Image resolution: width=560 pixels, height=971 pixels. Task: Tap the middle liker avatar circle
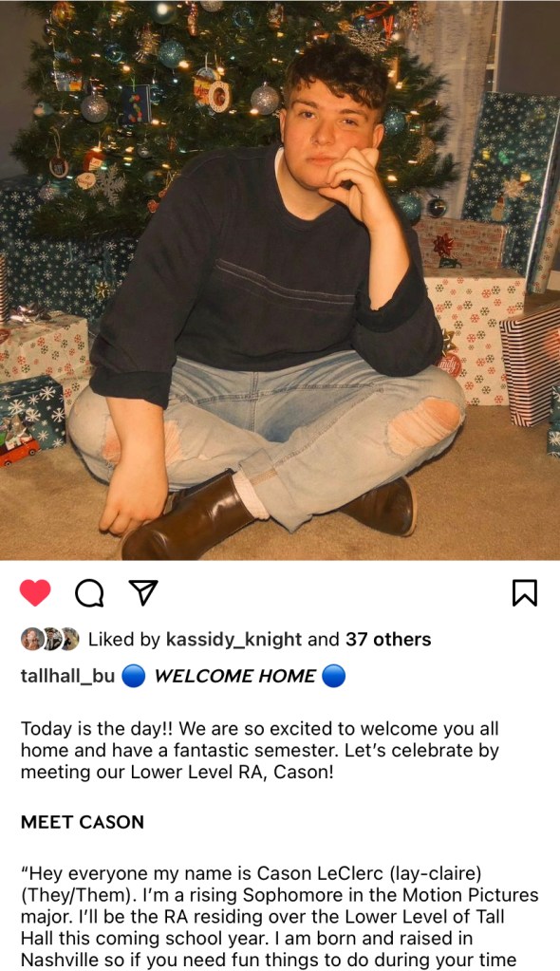[51, 639]
